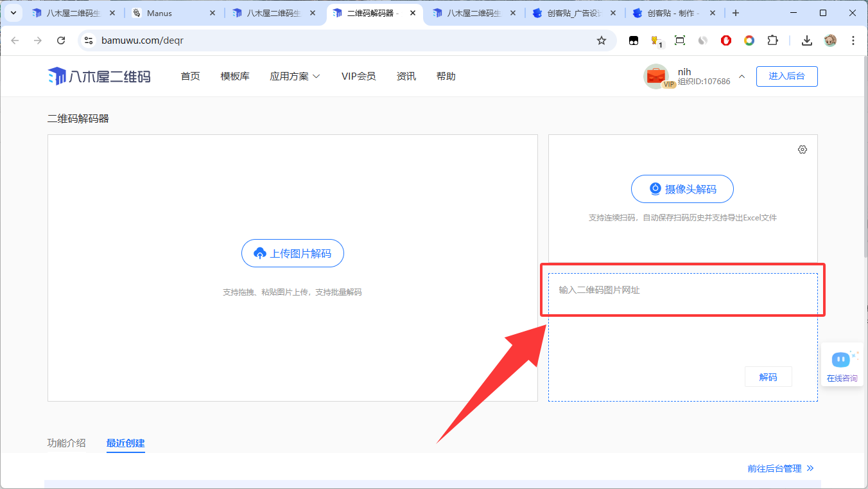The image size is (868, 489).
Task: Open the tab search dropdown arrow
Action: 13,13
